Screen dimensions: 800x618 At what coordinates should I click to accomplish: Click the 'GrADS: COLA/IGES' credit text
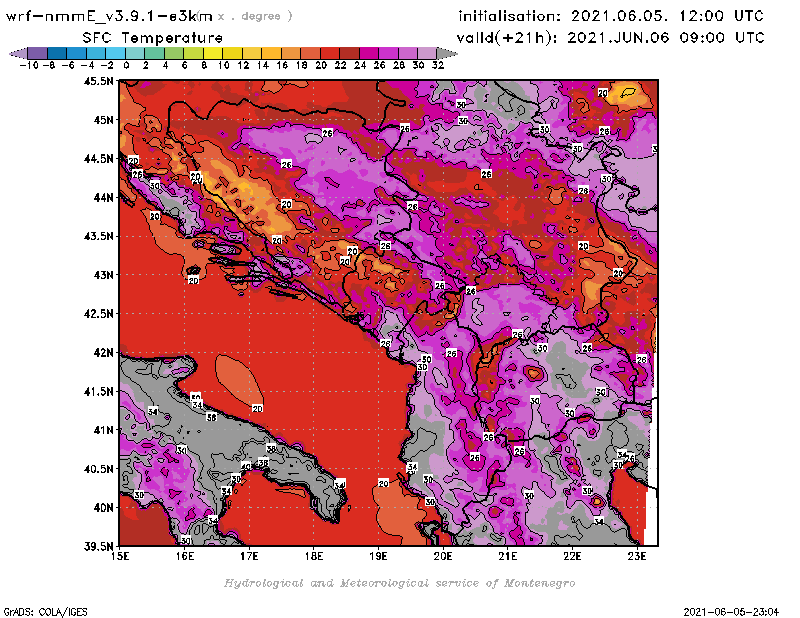coord(45,612)
